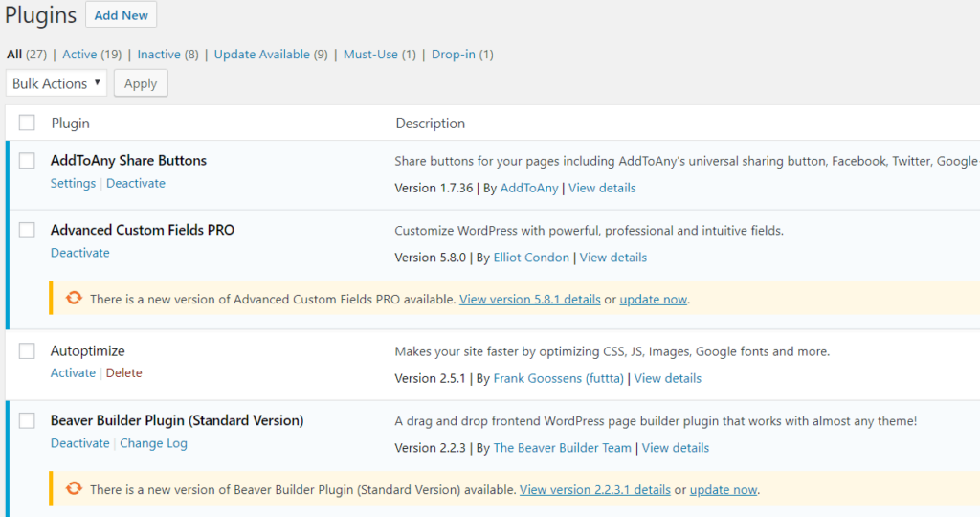Tick the Autoptimize plugin checkbox
The image size is (980, 517).
(x=27, y=351)
